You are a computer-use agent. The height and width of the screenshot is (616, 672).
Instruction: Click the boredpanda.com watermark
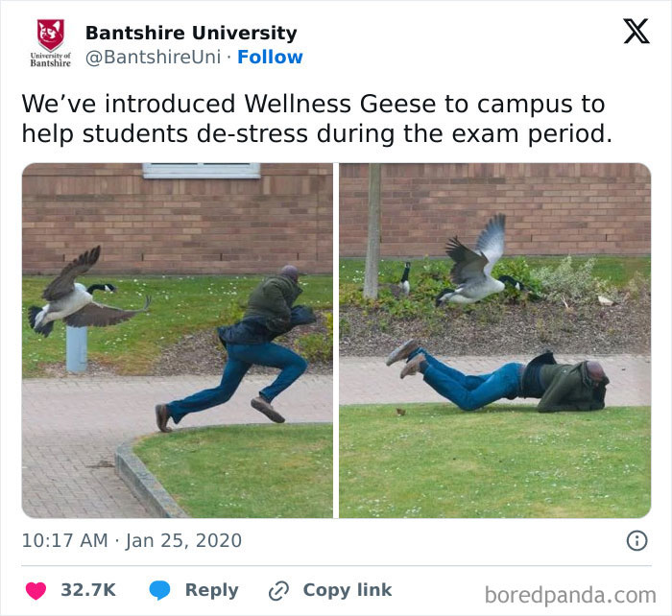pyautogui.click(x=570, y=595)
